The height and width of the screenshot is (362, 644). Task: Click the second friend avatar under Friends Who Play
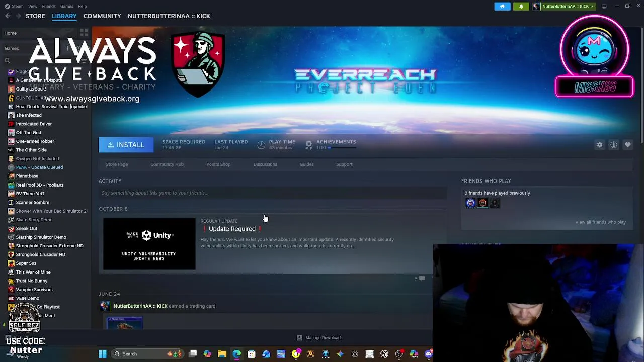click(482, 203)
